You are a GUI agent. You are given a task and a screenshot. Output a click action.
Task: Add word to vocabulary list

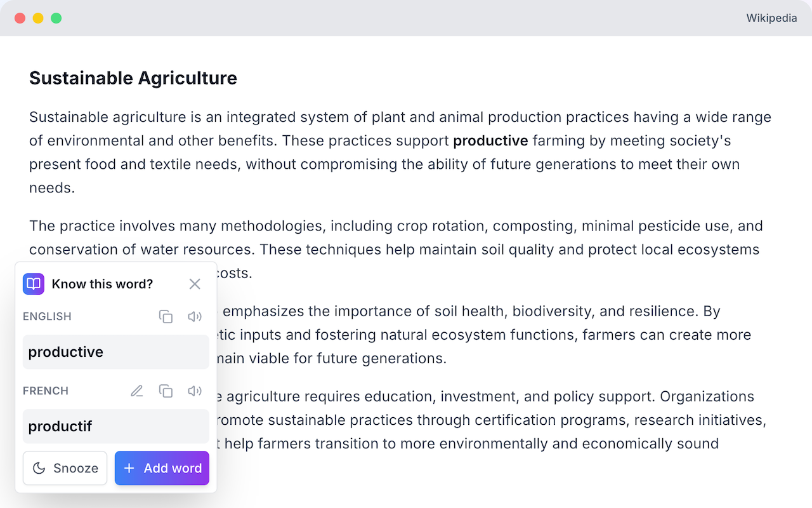tap(162, 468)
